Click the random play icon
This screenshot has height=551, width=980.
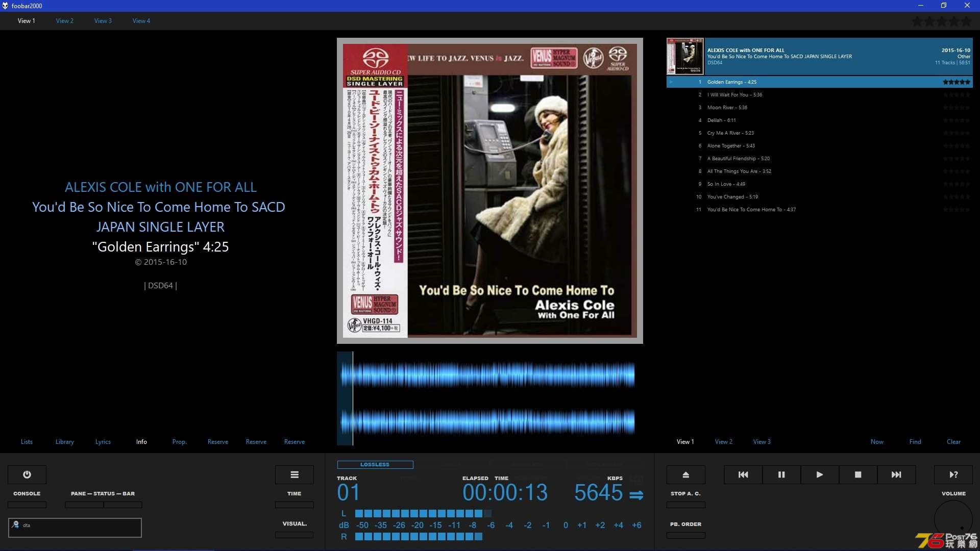tap(953, 474)
